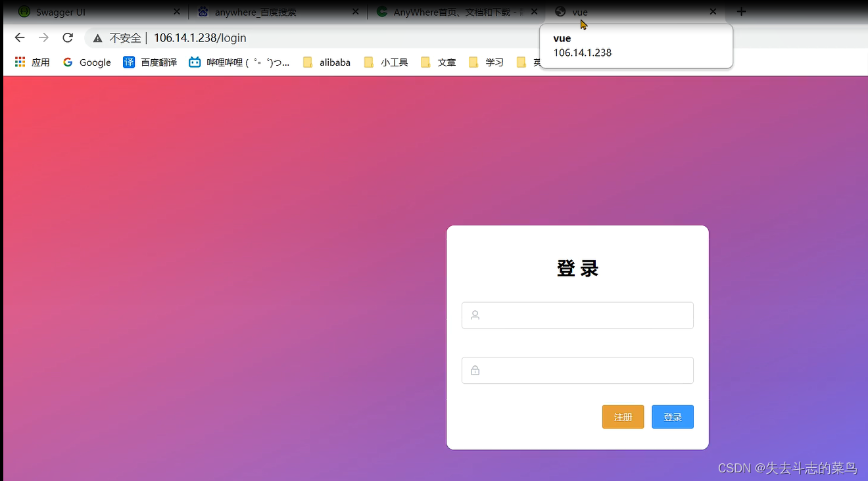Click the blue 登录 login button
The width and height of the screenshot is (868, 481).
point(673,417)
